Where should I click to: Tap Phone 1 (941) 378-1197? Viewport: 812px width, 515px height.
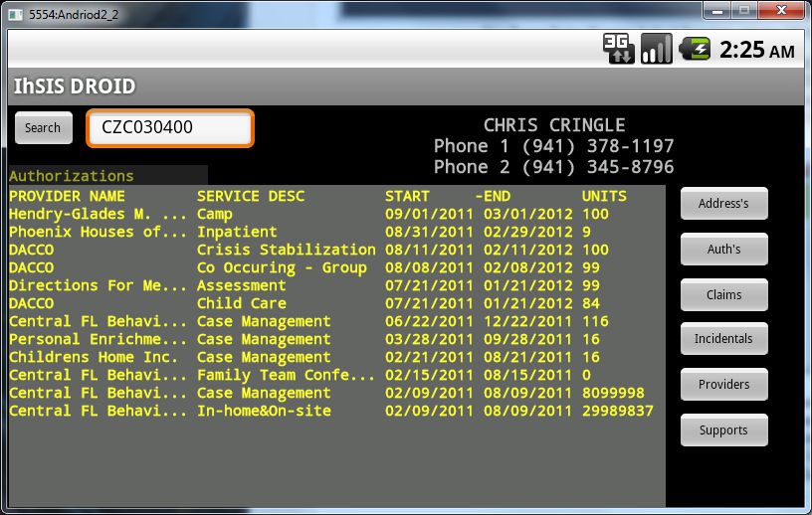554,146
